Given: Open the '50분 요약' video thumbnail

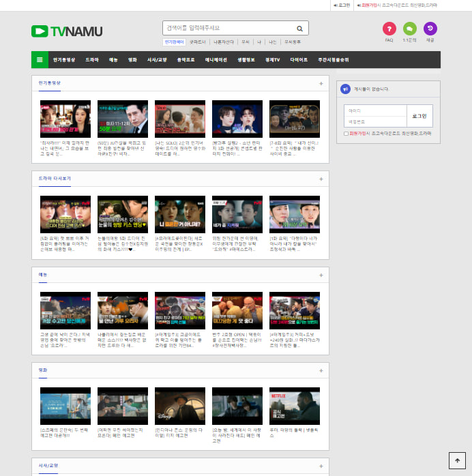Looking at the screenshot, I should (x=123, y=119).
